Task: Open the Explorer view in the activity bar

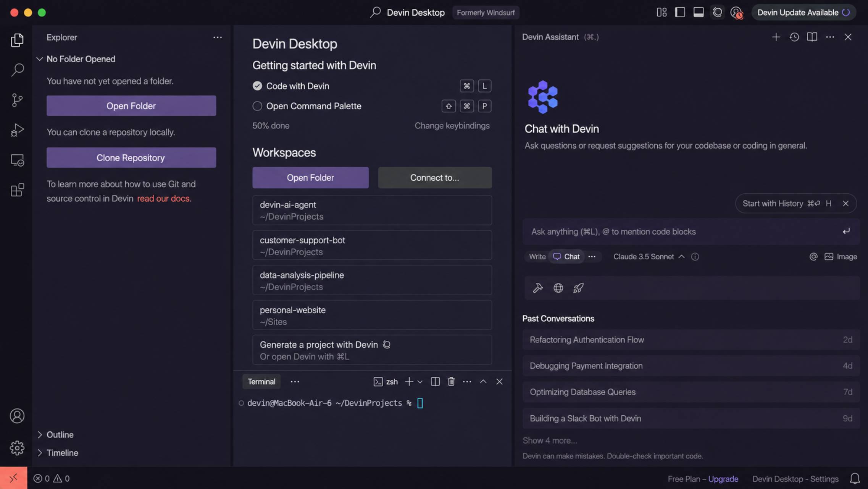Action: point(17,40)
